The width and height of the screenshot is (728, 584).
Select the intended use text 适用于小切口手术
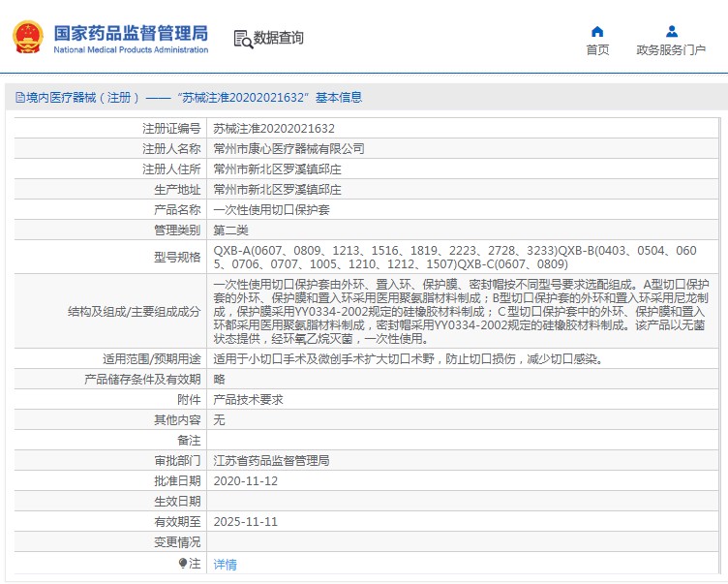[409, 358]
